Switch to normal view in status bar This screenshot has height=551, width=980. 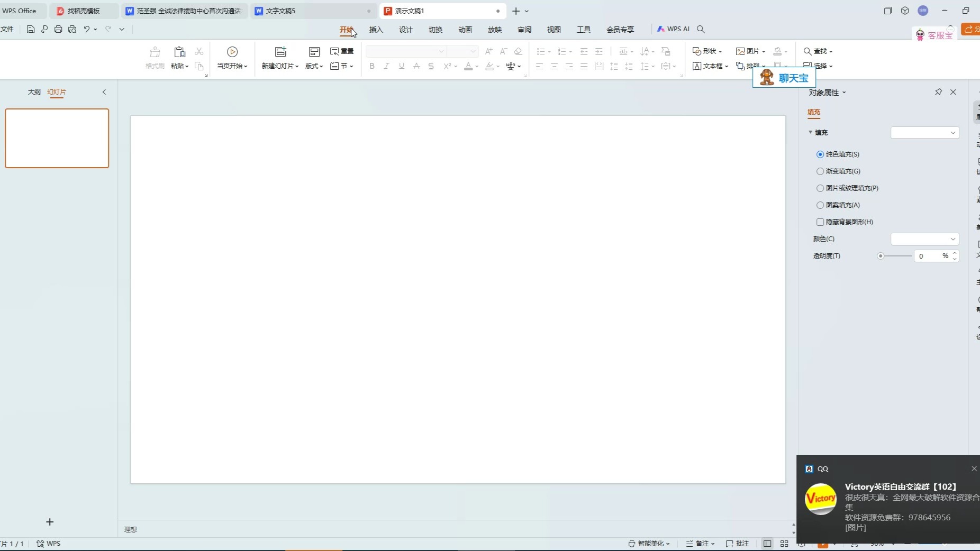pos(767,544)
